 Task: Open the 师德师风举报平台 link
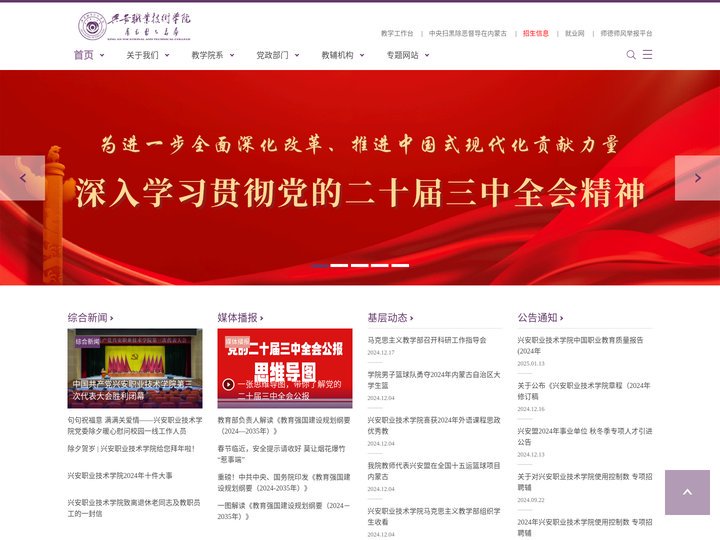tap(626, 34)
